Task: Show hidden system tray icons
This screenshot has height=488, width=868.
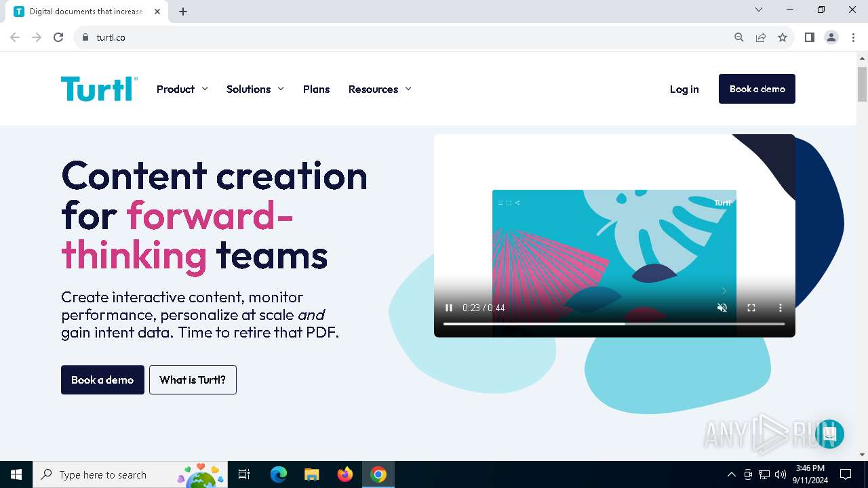Action: click(x=731, y=474)
